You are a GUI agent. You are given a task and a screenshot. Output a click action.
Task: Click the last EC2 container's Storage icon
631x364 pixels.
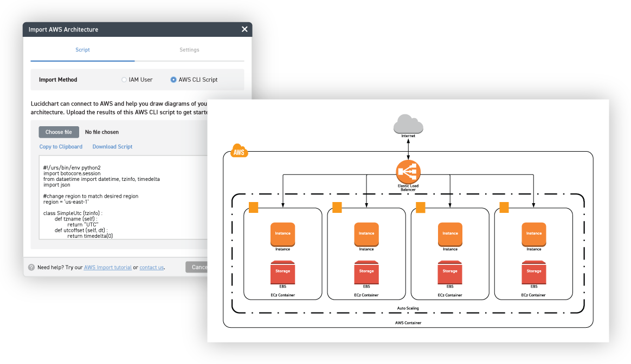click(533, 272)
